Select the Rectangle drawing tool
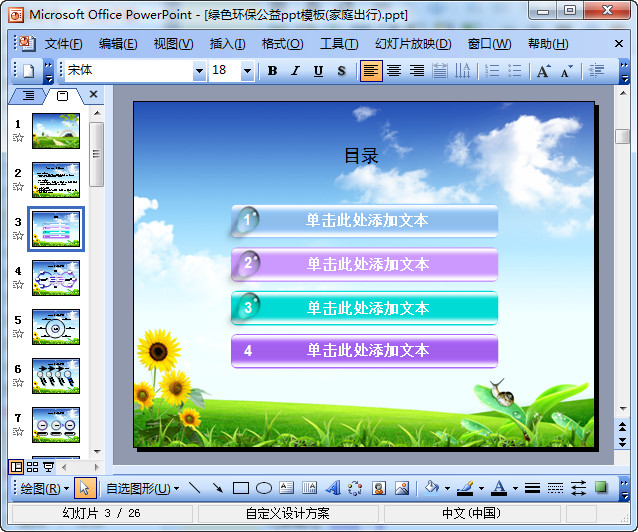Screen dimensions: 638x532 pyautogui.click(x=240, y=488)
